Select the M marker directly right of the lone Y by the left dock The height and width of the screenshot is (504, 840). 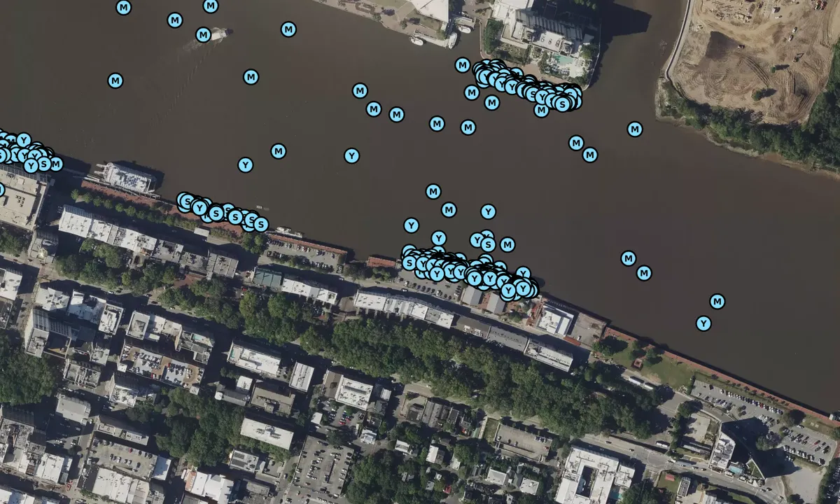point(279,151)
